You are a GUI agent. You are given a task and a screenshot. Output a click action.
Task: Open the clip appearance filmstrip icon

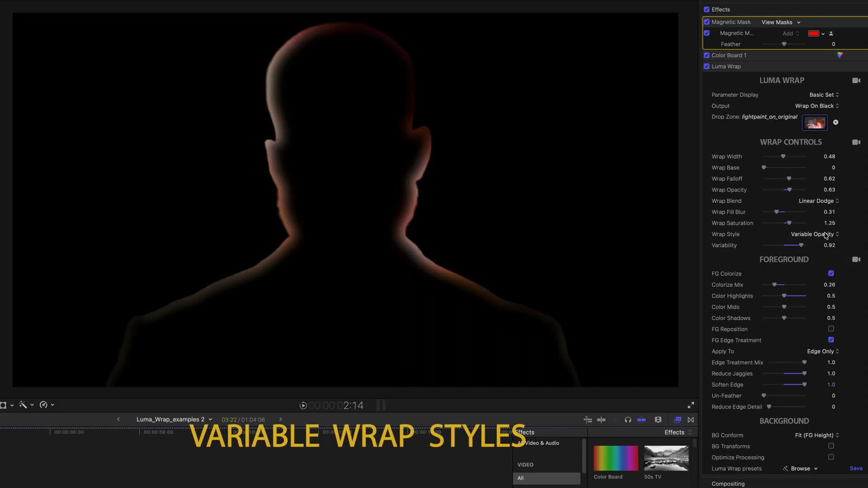(658, 420)
